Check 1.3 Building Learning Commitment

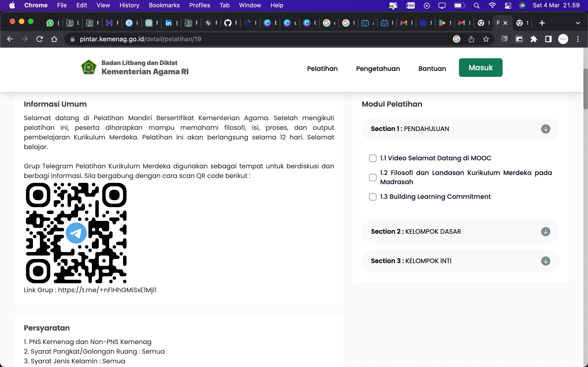(x=373, y=197)
